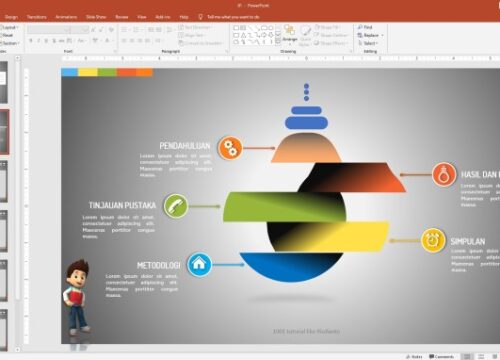
Task: Click the Notes button in status bar
Action: click(414, 356)
